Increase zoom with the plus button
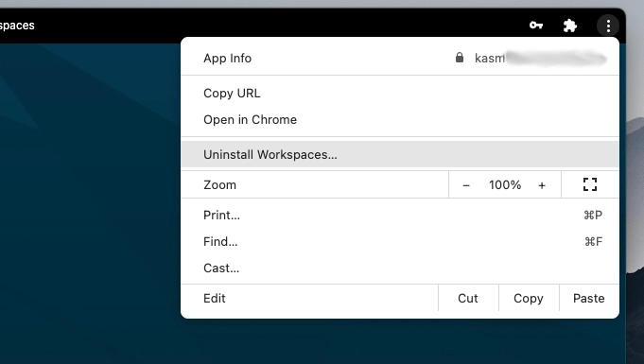 (x=542, y=185)
